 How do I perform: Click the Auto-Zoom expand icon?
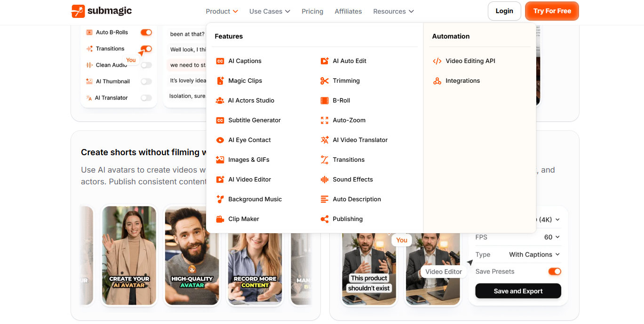[325, 120]
